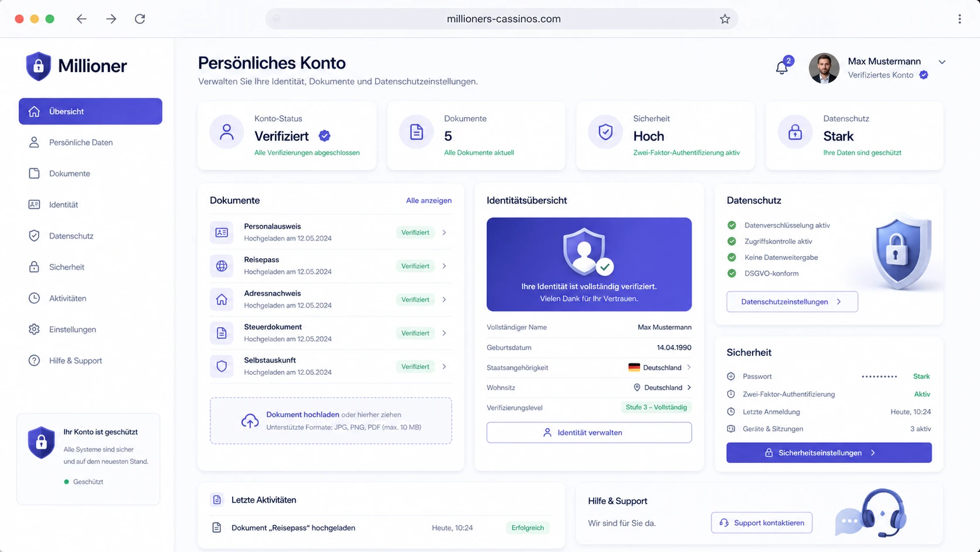Open the Wohnsitz Deutschland chevron

(x=689, y=388)
